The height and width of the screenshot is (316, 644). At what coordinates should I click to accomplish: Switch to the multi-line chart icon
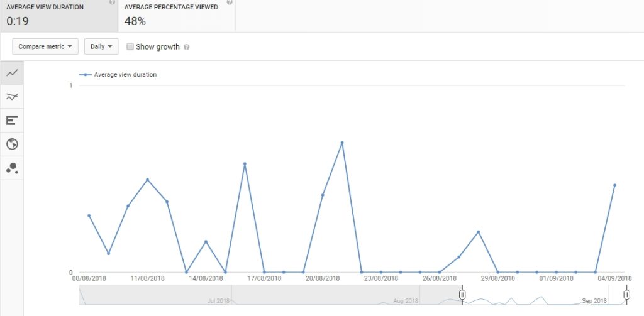tap(12, 97)
